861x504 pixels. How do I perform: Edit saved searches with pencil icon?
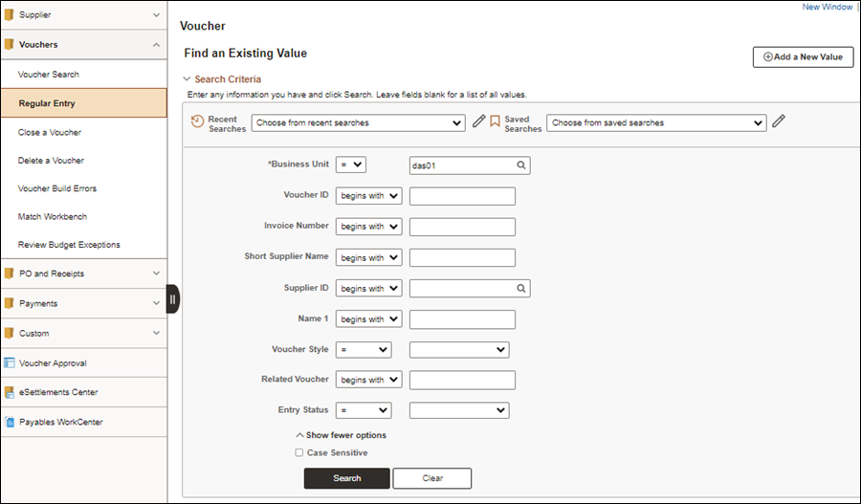click(x=779, y=121)
